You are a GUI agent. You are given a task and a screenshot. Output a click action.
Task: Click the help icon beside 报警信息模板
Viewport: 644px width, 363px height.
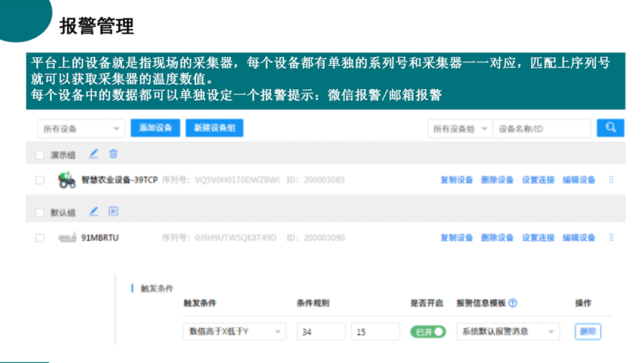tap(513, 303)
